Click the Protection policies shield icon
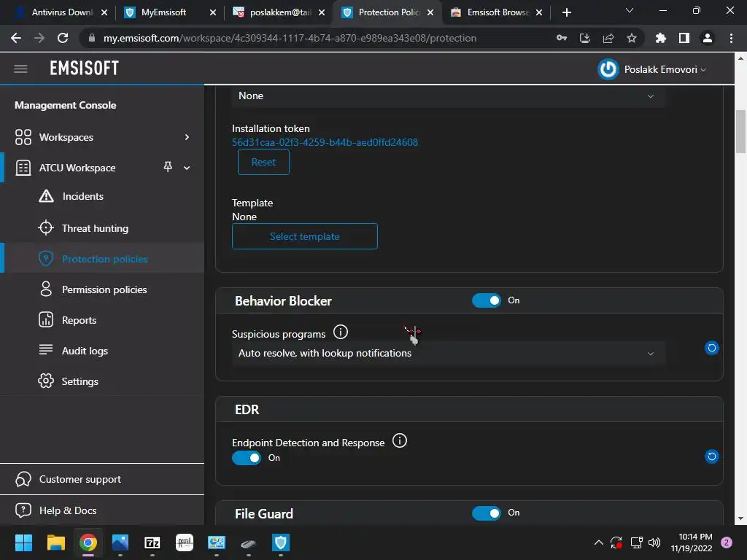Viewport: 747px width, 560px height. click(46, 259)
